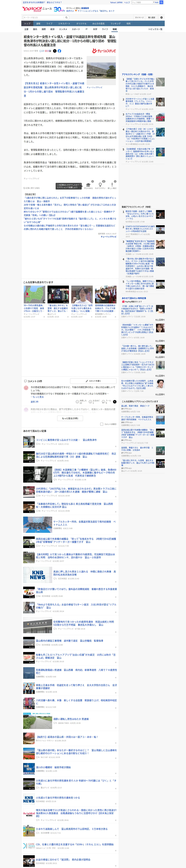This screenshot has height=868, width=186.
Task: Click the settings gear icon
Action: click(x=161, y=18)
